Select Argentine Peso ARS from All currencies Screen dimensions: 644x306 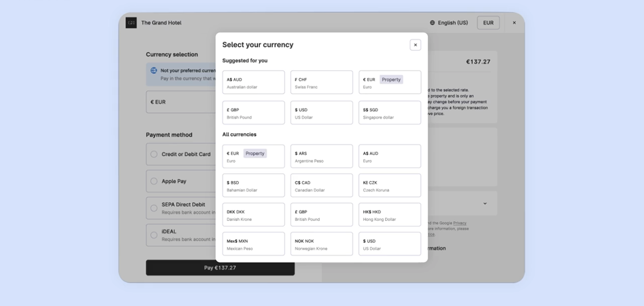pos(321,156)
